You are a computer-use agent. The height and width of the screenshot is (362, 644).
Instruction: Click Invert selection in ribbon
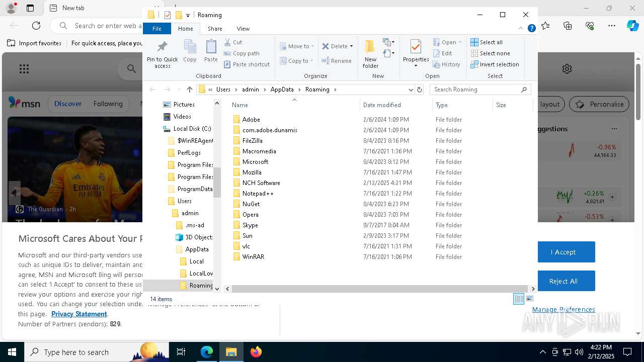[495, 64]
